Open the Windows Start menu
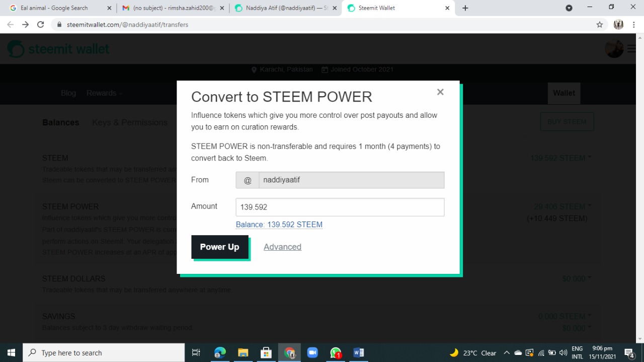Viewport: 644px width, 362px height. (11, 352)
